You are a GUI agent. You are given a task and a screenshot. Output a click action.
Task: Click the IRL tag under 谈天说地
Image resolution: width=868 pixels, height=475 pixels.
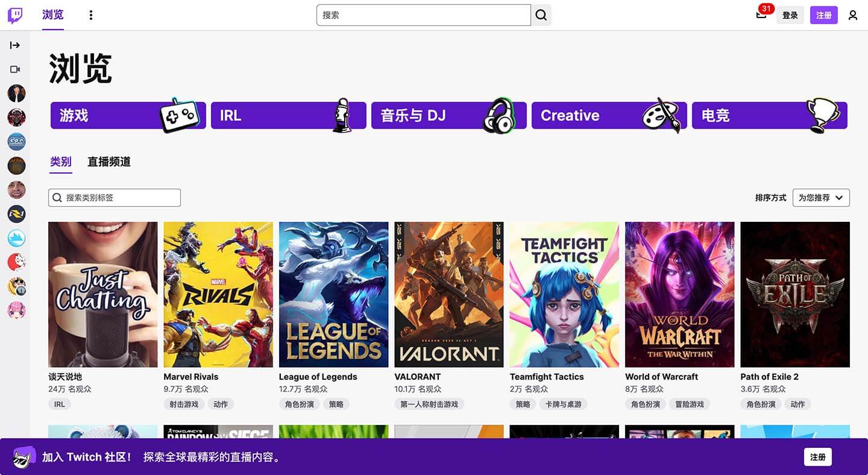(x=60, y=404)
